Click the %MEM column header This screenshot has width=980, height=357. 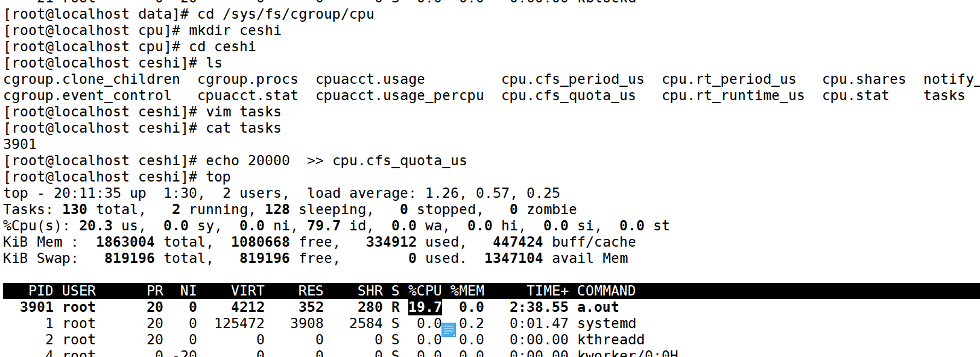coord(467,291)
